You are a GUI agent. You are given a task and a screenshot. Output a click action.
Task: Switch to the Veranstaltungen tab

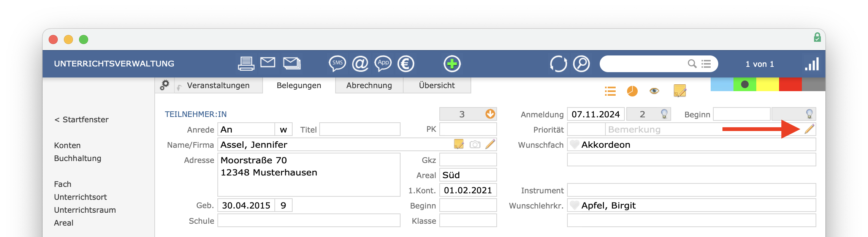218,85
